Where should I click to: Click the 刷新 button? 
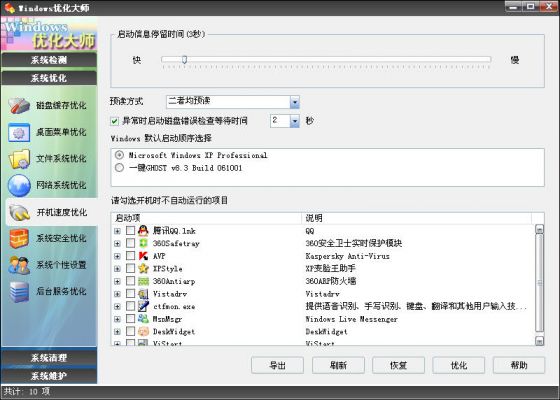pos(338,365)
